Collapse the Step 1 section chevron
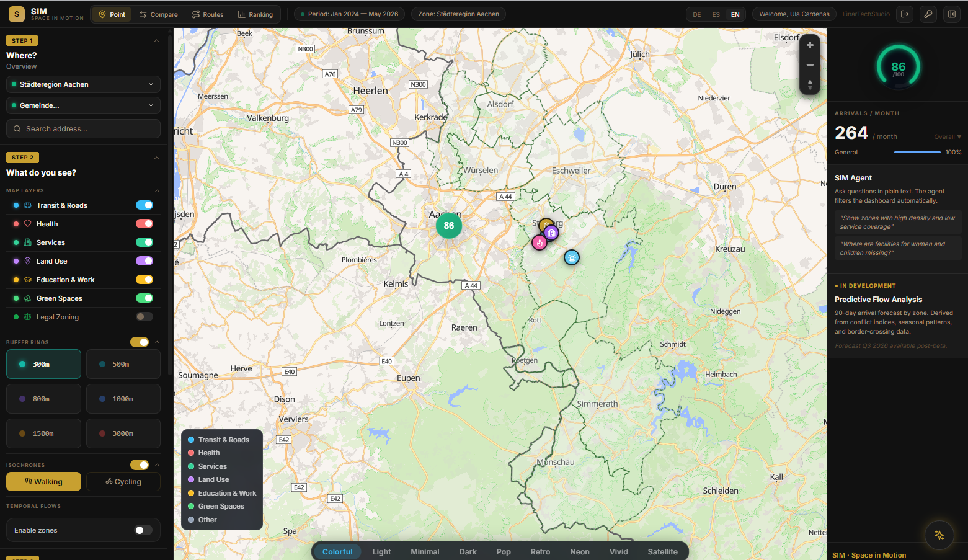The height and width of the screenshot is (560, 968). click(156, 41)
